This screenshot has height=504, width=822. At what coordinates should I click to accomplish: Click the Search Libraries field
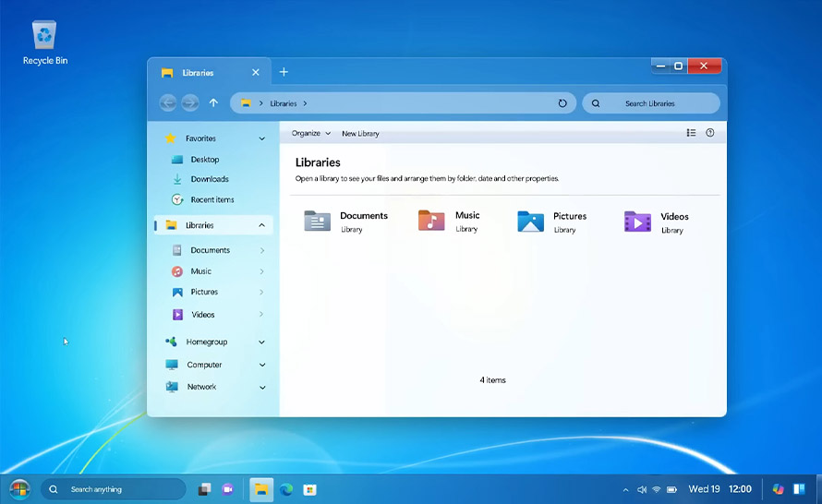click(650, 103)
